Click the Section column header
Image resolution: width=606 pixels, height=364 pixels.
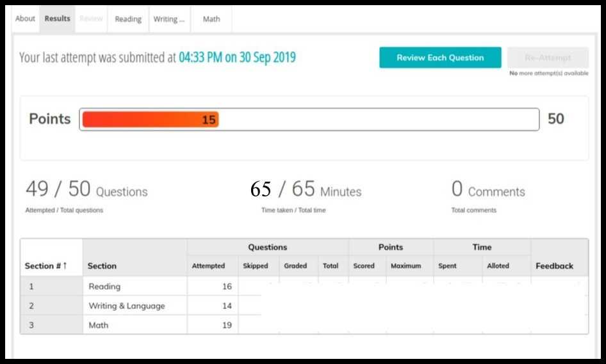pos(102,265)
